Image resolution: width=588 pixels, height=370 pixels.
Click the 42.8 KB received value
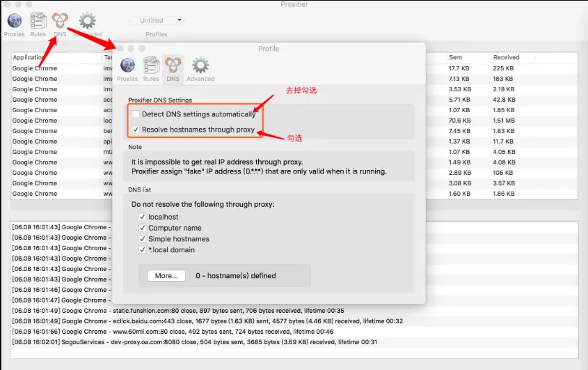tap(504, 100)
